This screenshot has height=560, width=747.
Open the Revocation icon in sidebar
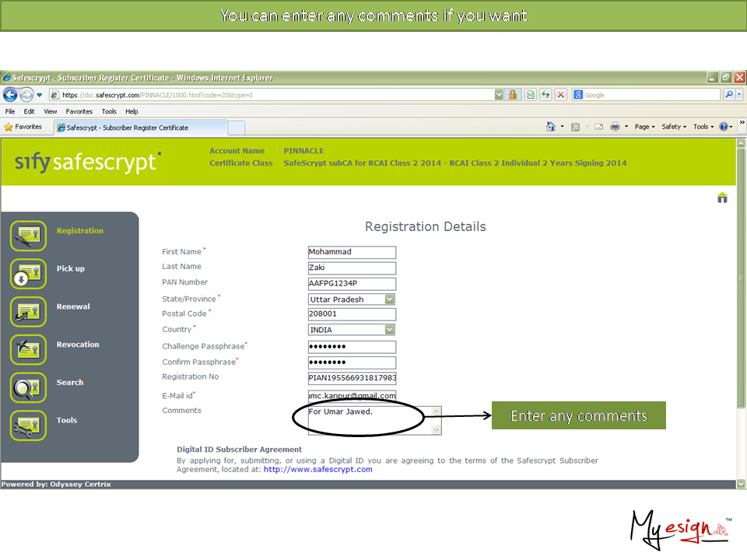click(x=29, y=349)
